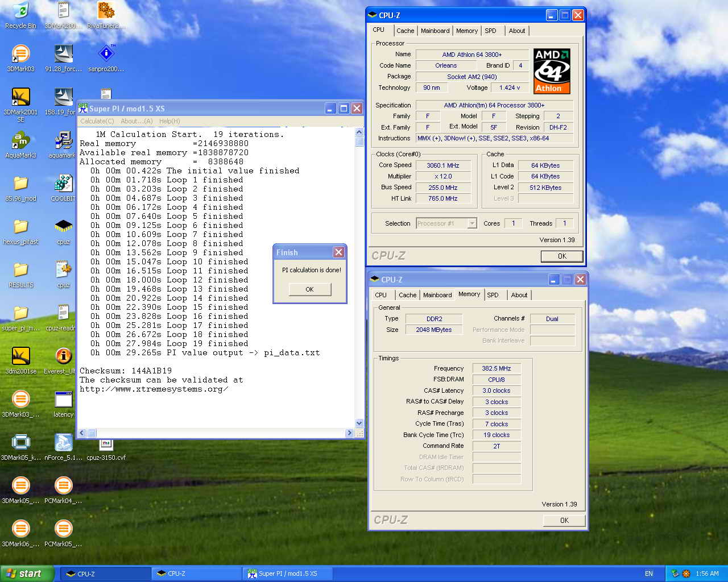This screenshot has height=582, width=728.
Task: Select the 3DMark06 desktop shortcut
Action: (20, 533)
